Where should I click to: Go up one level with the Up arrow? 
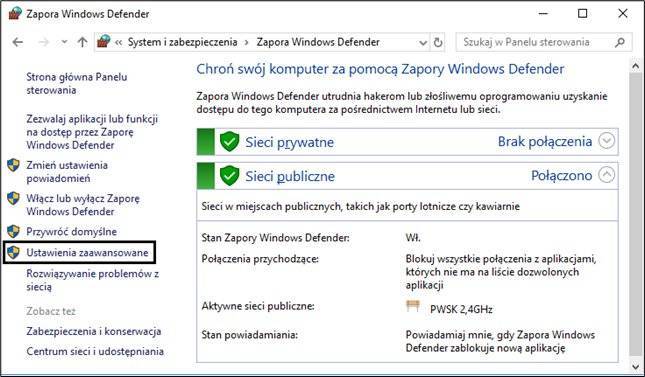[82, 42]
